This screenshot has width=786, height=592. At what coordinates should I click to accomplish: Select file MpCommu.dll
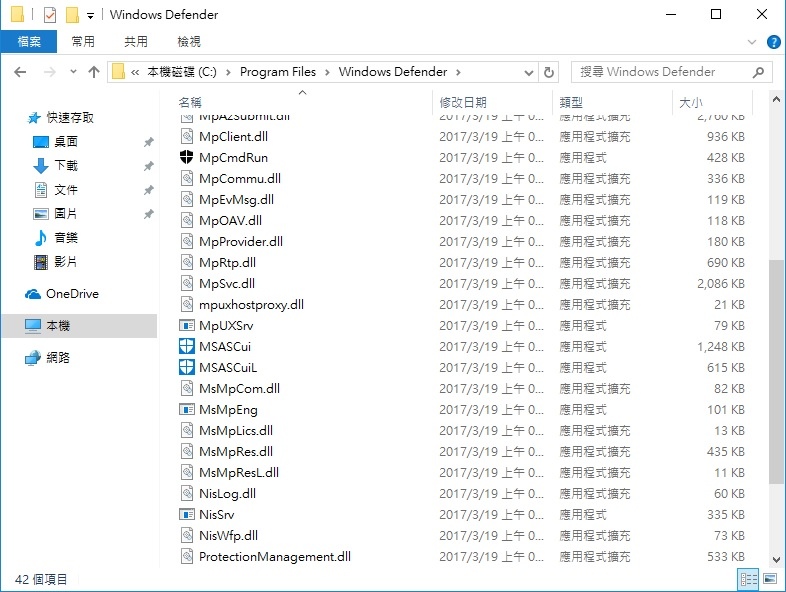(x=240, y=178)
